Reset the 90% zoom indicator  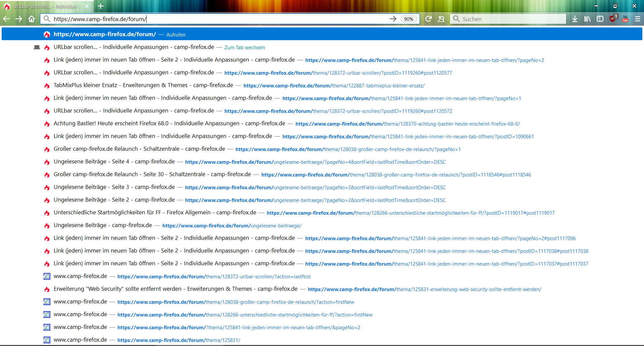pyautogui.click(x=409, y=19)
